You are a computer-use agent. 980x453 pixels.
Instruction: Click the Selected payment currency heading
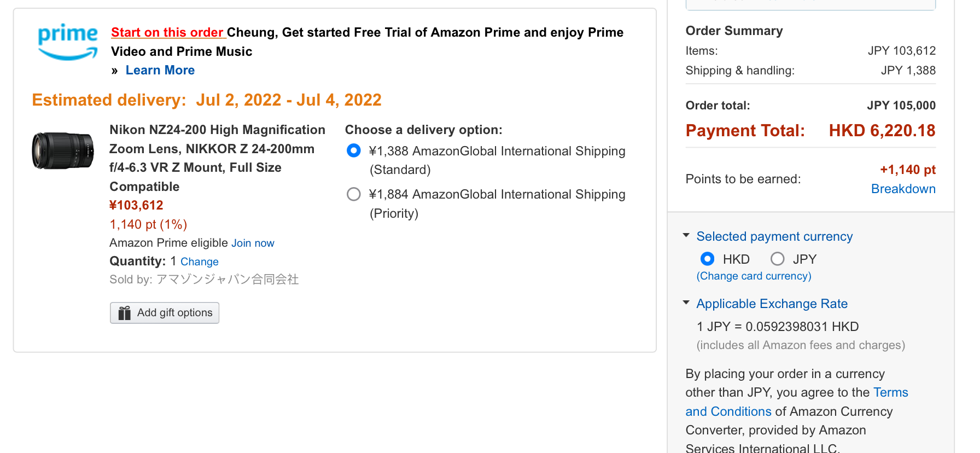[774, 236]
